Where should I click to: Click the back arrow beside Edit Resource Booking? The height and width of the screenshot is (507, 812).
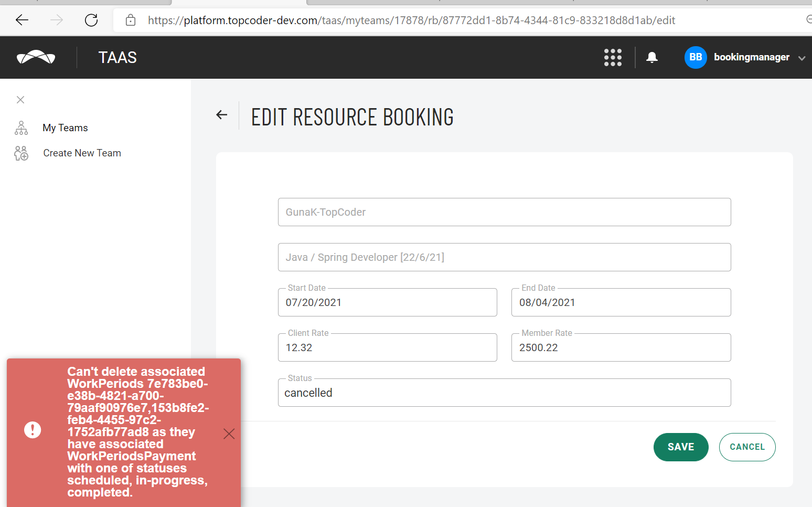pyautogui.click(x=221, y=114)
